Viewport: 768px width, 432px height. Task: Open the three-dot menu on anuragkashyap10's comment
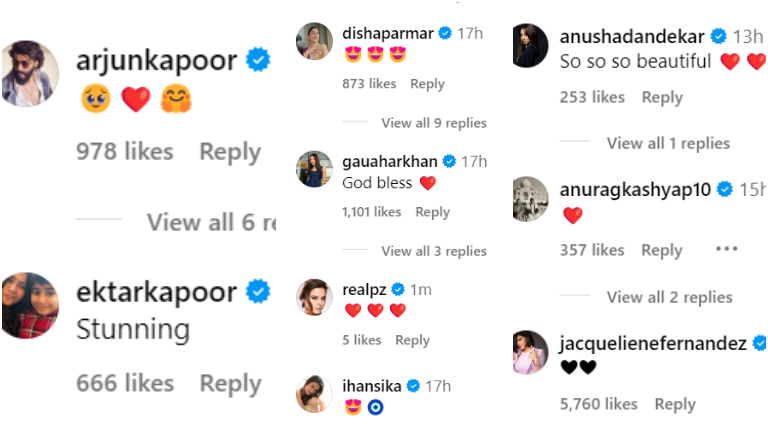pyautogui.click(x=726, y=249)
